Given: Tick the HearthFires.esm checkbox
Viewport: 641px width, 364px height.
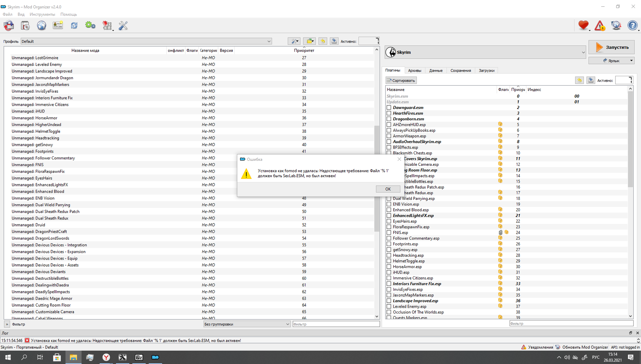Looking at the screenshot, I should click(389, 113).
